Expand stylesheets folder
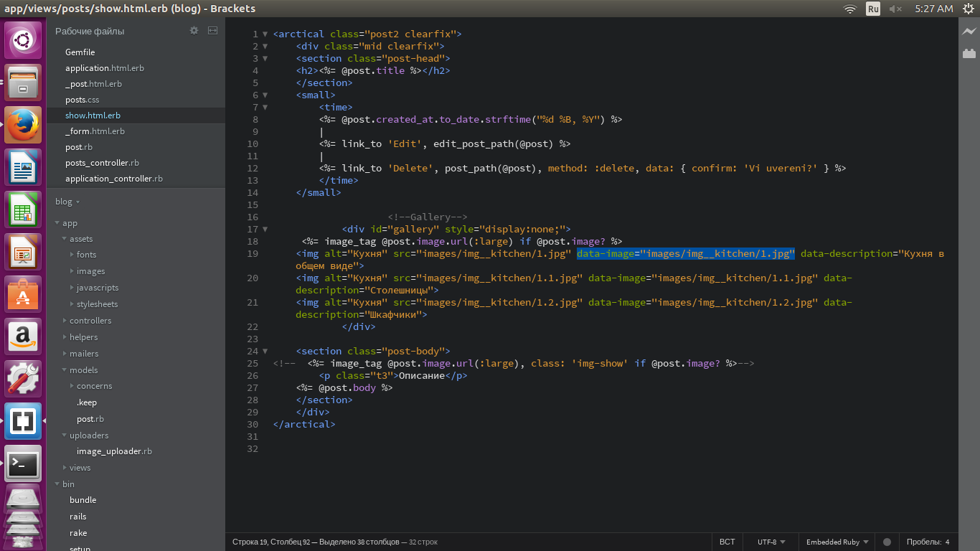The image size is (980, 551). click(x=72, y=304)
